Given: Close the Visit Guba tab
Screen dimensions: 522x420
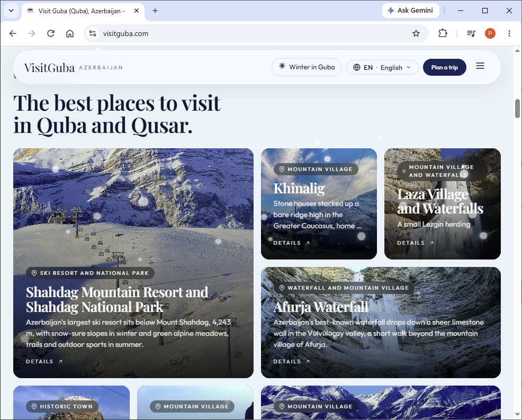Looking at the screenshot, I should (x=137, y=11).
